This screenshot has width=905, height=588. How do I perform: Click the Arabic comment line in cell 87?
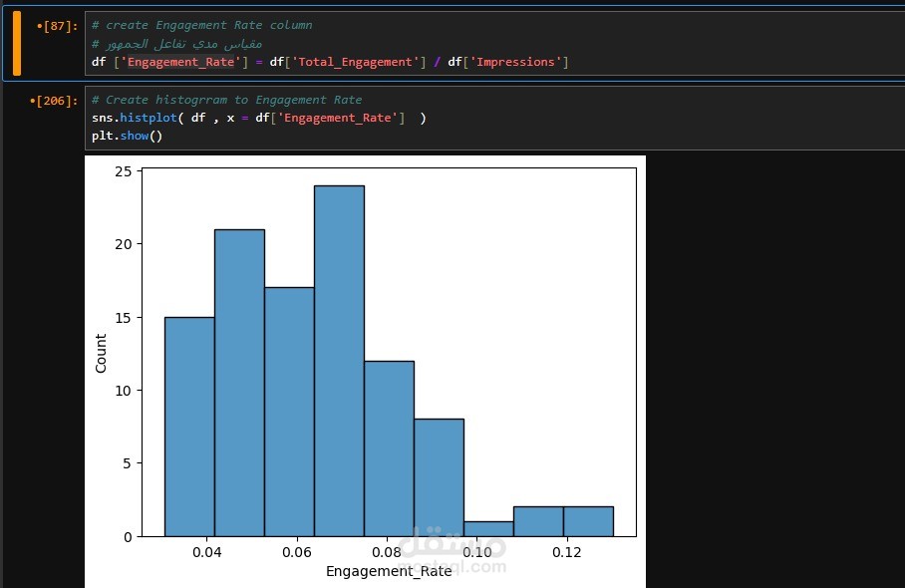pyautogui.click(x=177, y=43)
